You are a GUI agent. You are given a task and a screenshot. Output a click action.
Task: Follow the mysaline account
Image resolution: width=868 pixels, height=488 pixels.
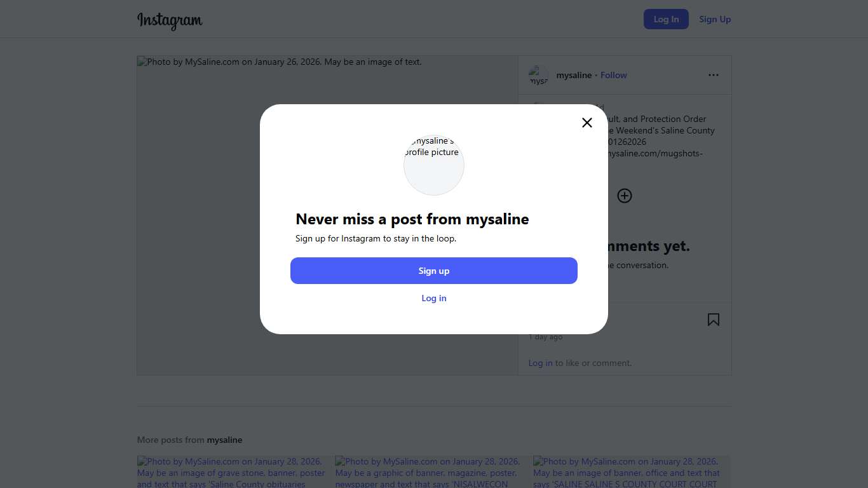(613, 75)
